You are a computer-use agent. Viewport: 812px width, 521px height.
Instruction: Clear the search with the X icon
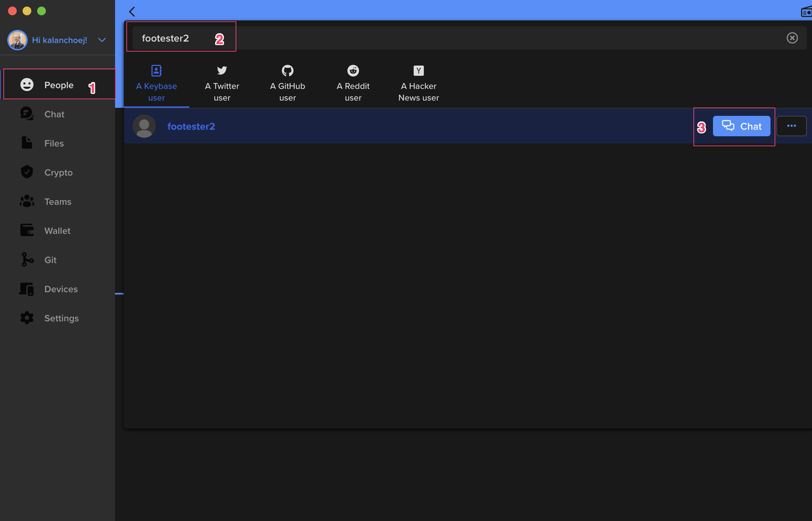pos(792,38)
